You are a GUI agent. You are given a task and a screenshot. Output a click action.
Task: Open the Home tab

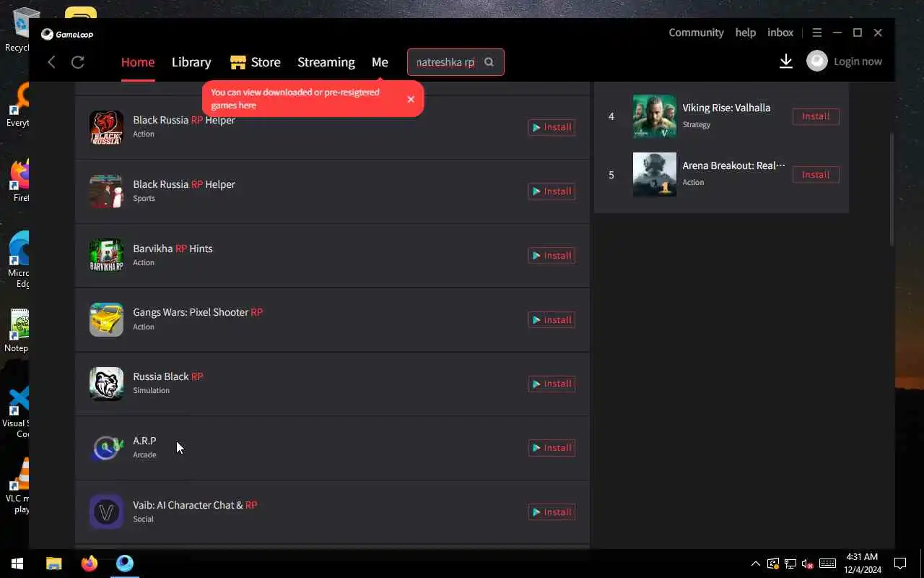click(x=138, y=62)
